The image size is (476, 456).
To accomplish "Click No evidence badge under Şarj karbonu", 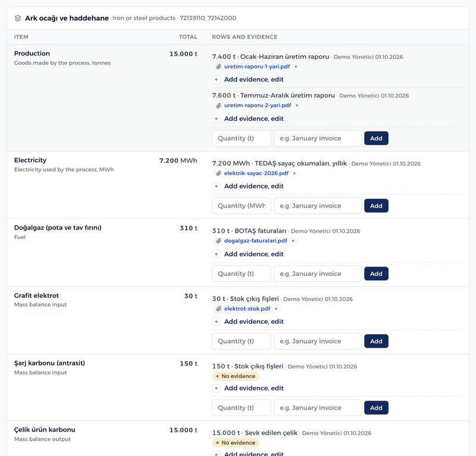I will [236, 376].
